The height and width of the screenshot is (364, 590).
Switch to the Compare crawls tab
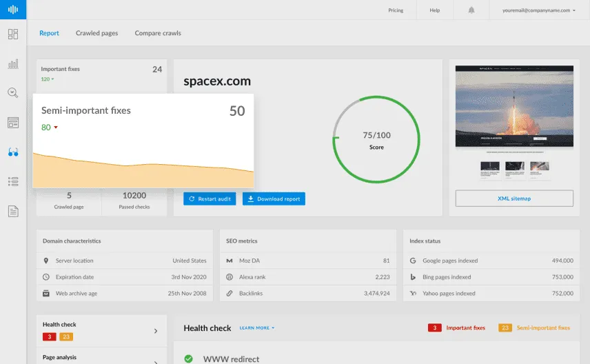[158, 33]
